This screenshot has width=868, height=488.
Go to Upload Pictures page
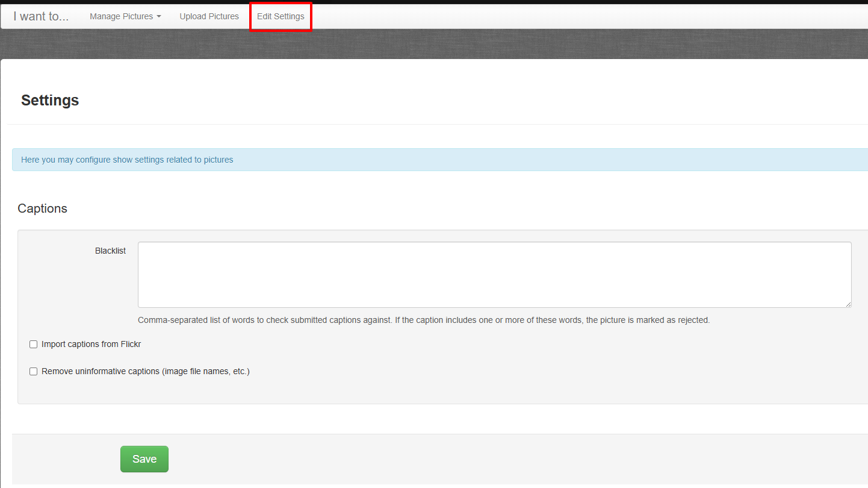(209, 16)
